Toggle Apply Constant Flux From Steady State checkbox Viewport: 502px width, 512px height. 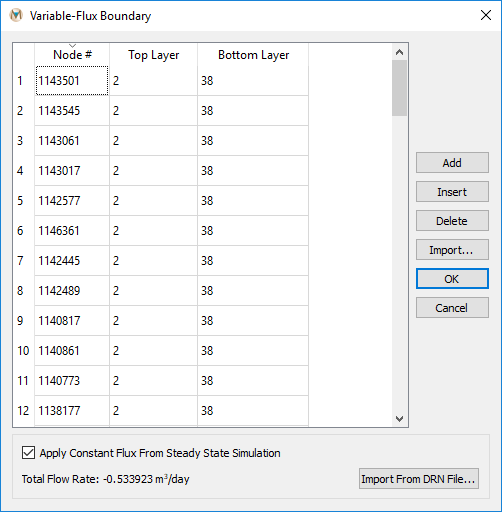(x=28, y=453)
